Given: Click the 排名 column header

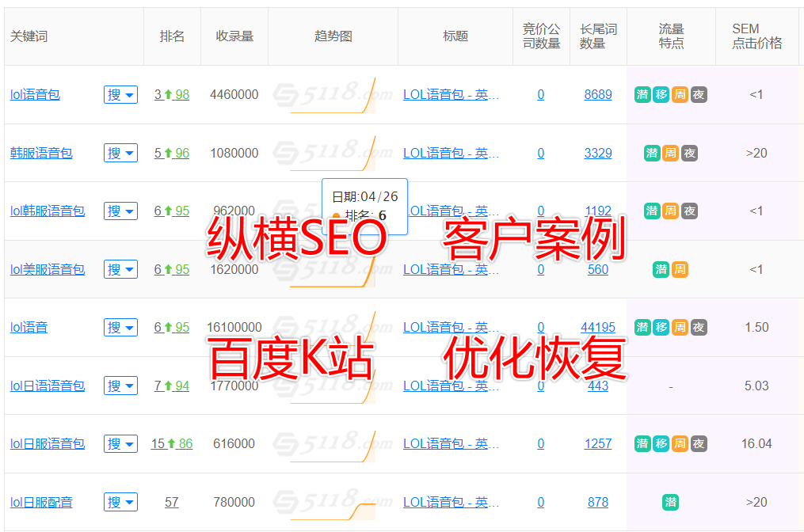Looking at the screenshot, I should point(172,35).
